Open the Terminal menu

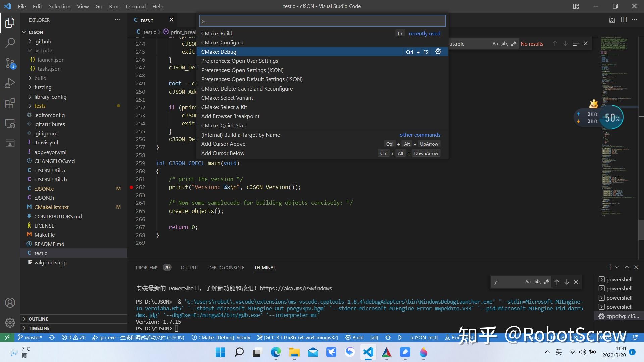(135, 6)
